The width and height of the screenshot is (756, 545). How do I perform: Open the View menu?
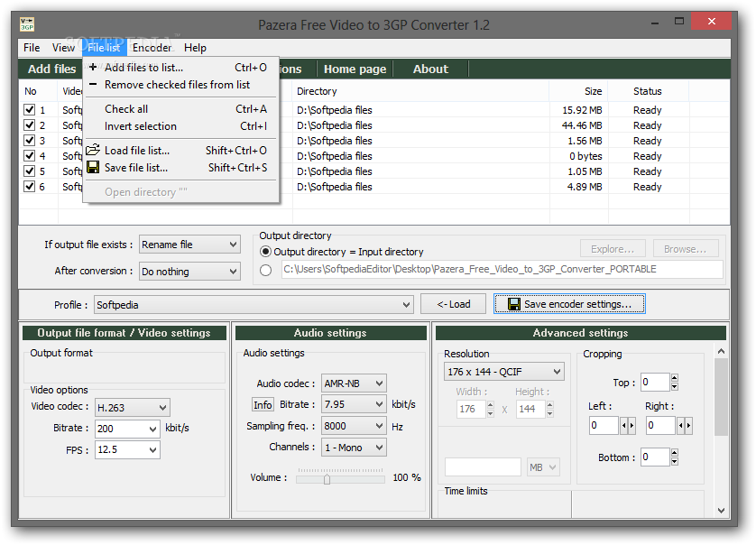pos(63,47)
